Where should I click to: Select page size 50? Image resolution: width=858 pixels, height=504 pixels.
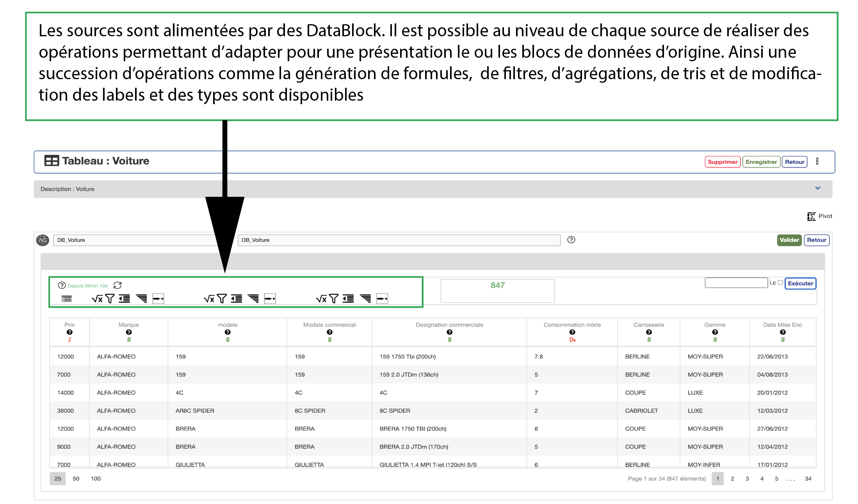[76, 479]
